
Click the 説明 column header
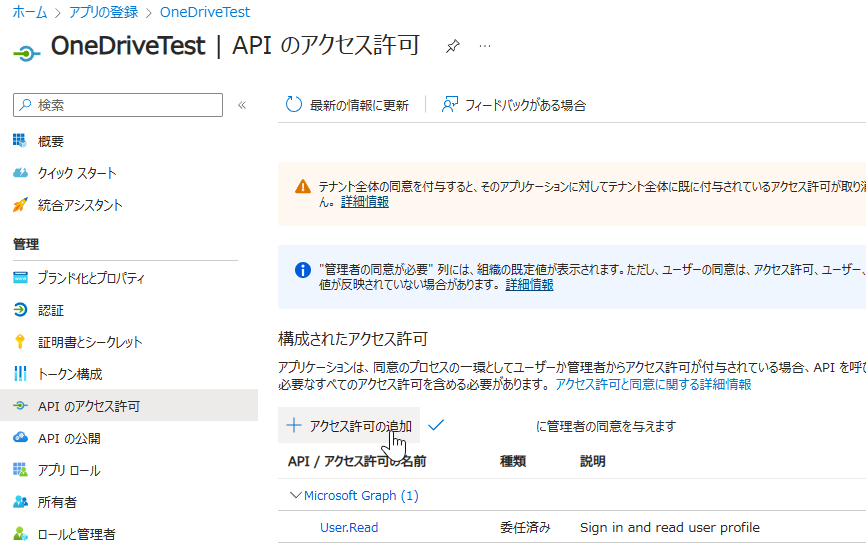coord(593,461)
